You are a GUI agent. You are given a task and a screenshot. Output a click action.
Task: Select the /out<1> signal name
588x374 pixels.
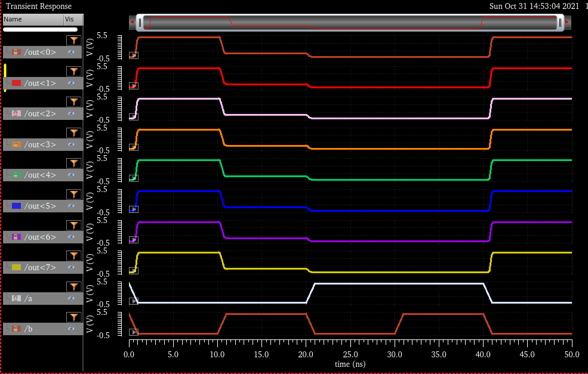pyautogui.click(x=40, y=83)
